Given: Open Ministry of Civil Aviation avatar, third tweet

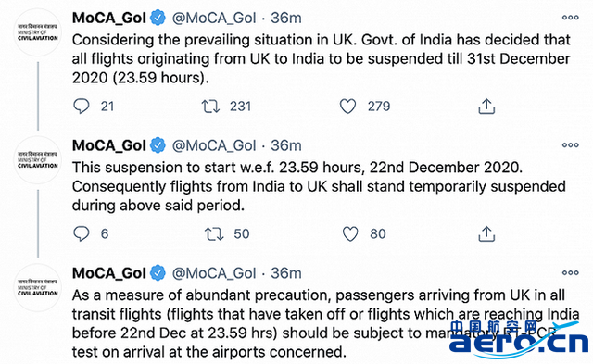Looking at the screenshot, I should click(x=38, y=288).
